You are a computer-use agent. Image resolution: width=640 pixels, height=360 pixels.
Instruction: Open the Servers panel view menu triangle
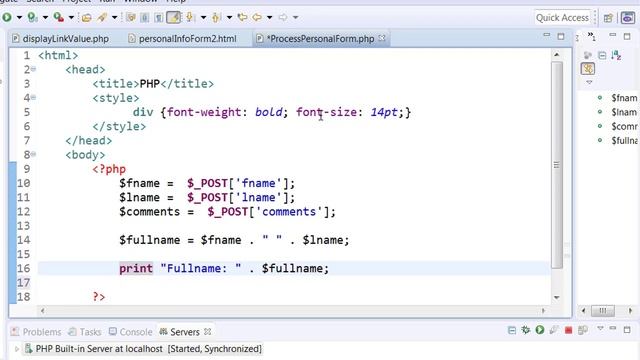pyautogui.click(x=600, y=328)
